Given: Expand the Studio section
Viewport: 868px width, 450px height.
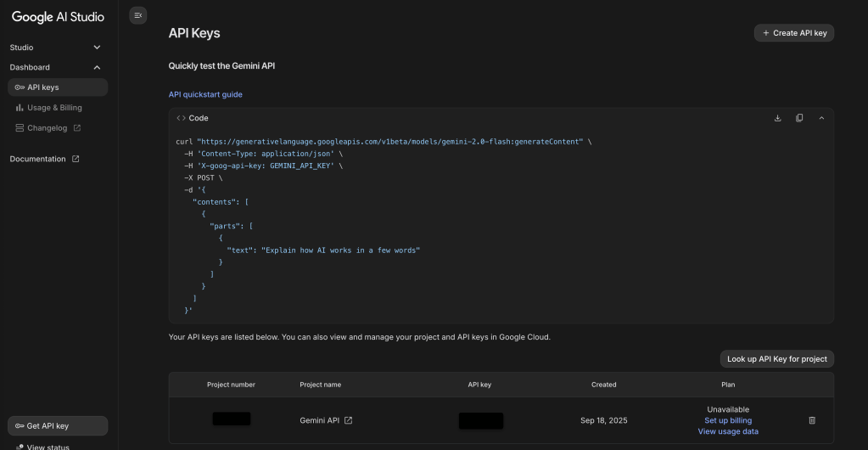Looking at the screenshot, I should [x=97, y=48].
